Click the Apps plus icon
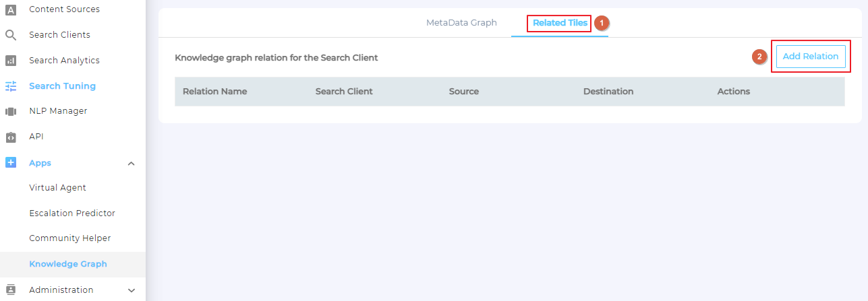The image size is (868, 301). (11, 163)
